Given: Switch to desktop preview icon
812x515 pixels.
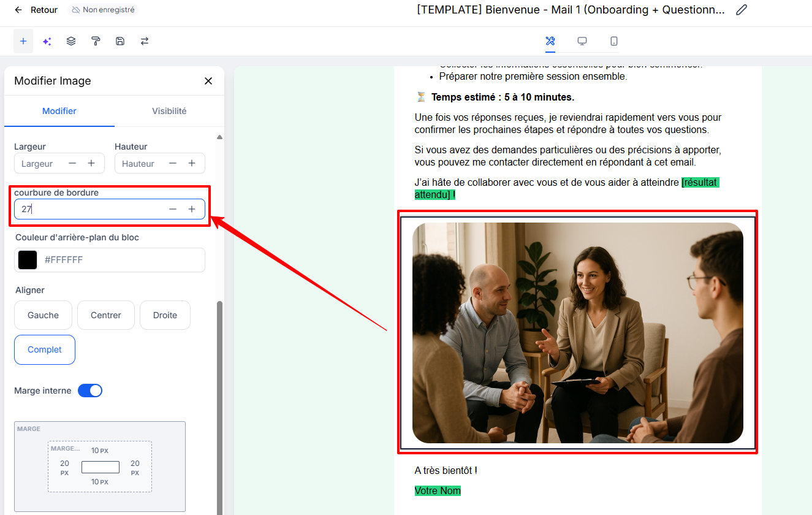Looking at the screenshot, I should [582, 41].
